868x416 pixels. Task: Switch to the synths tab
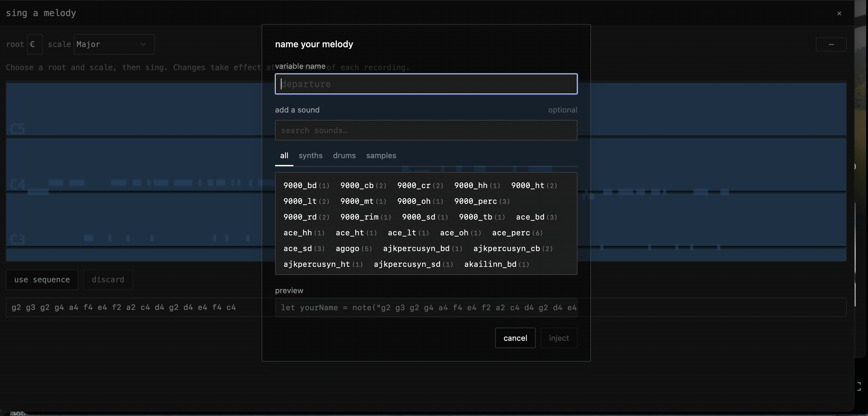point(310,156)
